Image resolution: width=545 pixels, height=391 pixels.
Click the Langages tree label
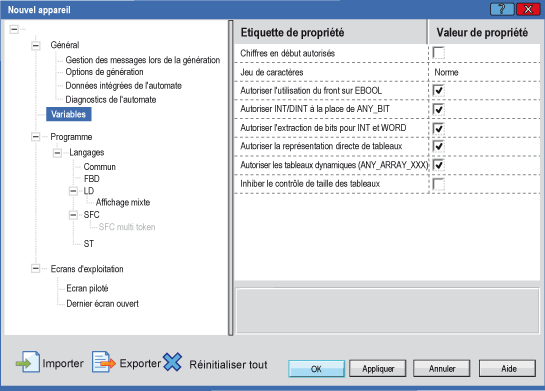tap(87, 153)
